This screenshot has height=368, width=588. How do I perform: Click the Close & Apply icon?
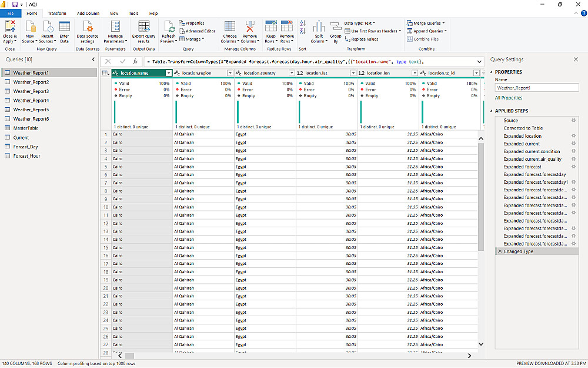click(x=10, y=27)
